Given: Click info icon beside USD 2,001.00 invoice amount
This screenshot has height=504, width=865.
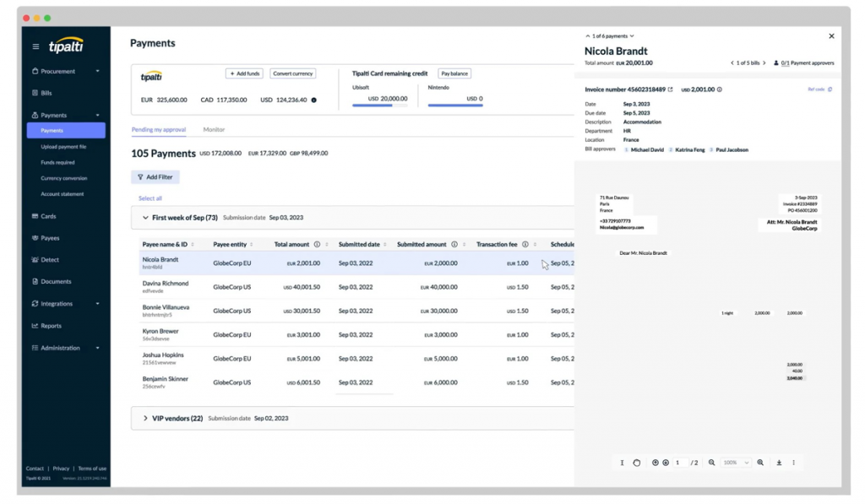Looking at the screenshot, I should [720, 89].
